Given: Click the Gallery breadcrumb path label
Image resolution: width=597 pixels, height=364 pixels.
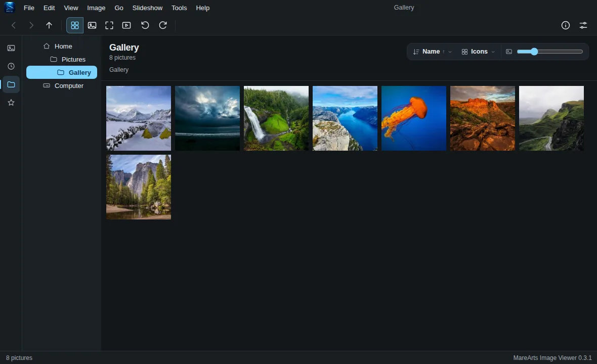Looking at the screenshot, I should tap(119, 70).
